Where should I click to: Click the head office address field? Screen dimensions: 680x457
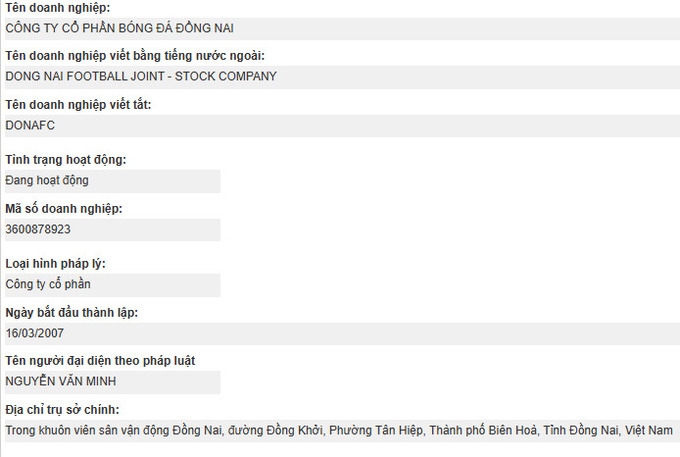coord(342,431)
